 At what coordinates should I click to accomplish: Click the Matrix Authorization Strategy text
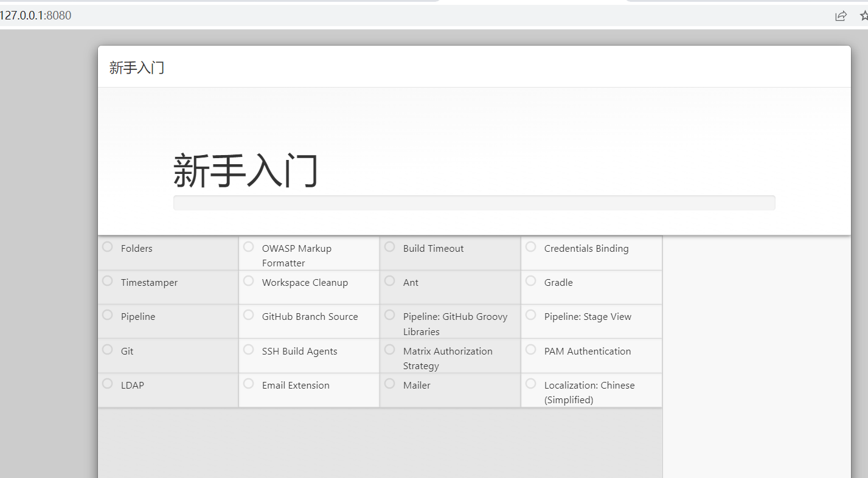pyautogui.click(x=448, y=358)
